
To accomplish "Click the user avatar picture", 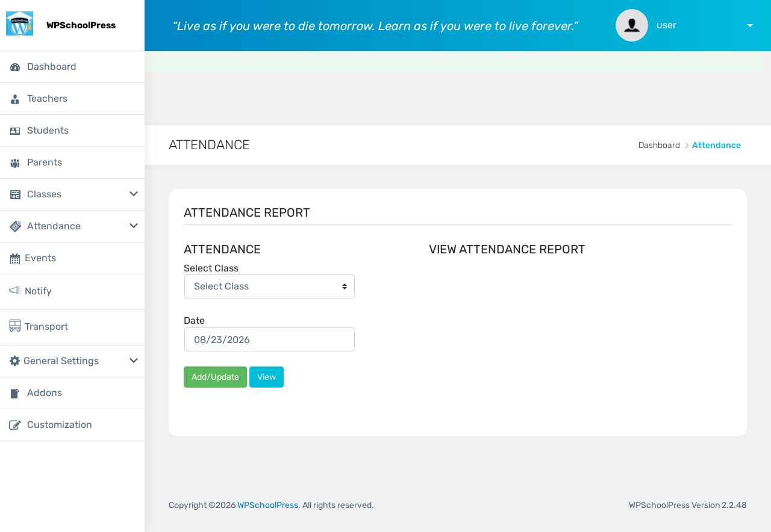I will (x=632, y=25).
